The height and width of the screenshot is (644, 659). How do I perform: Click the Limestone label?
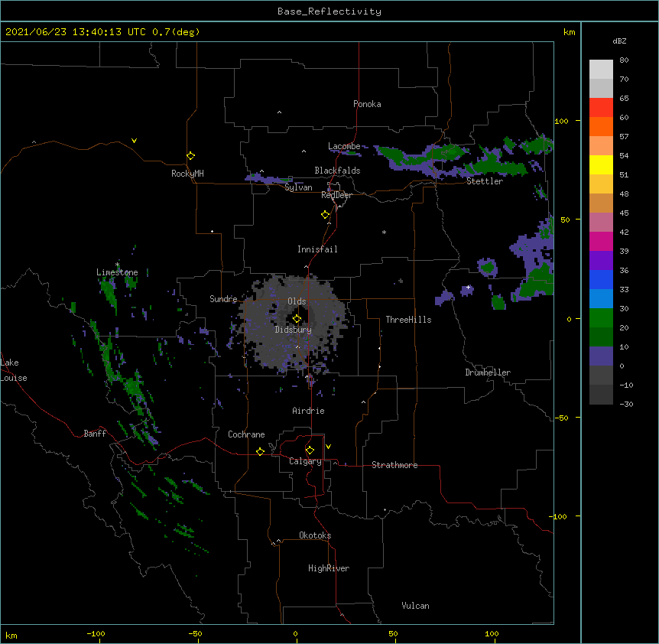pos(117,272)
